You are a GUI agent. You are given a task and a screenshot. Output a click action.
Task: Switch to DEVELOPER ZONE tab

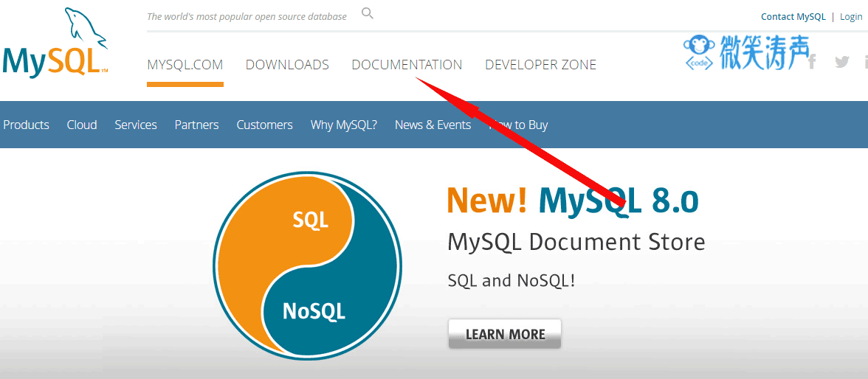coord(541,65)
